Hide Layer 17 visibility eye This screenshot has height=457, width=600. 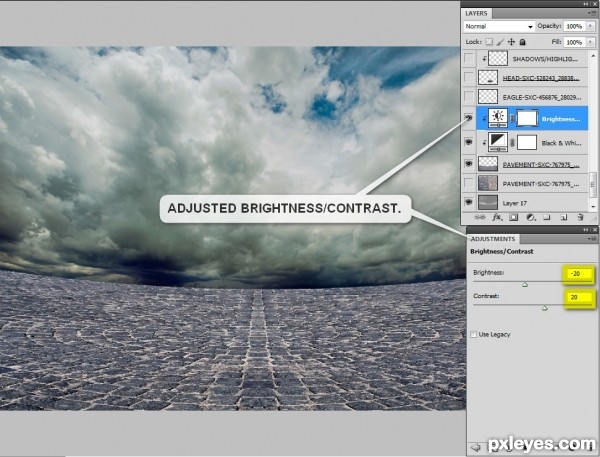point(468,202)
